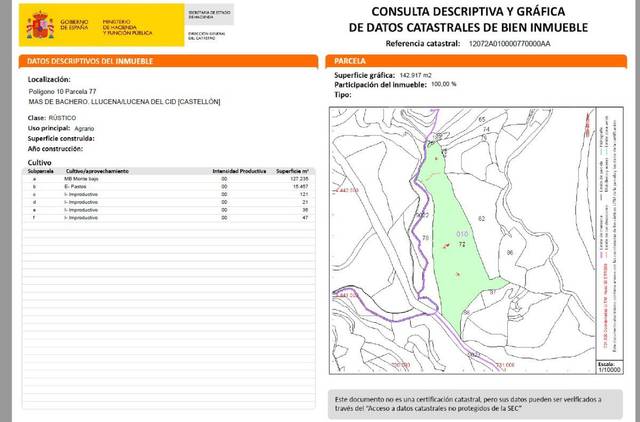Screen dimensions: 640x422
Task: Click the 'RÚSTICO' class value
Action: [62, 118]
